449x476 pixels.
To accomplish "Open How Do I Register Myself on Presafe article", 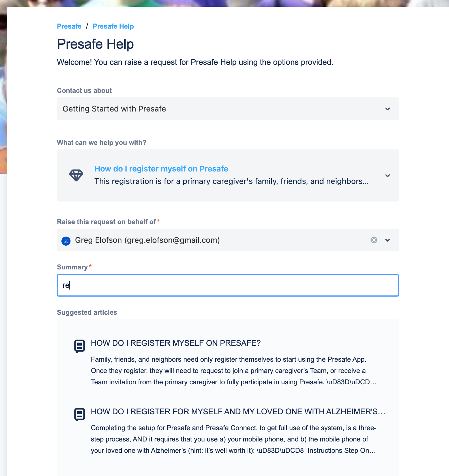I will click(x=176, y=343).
